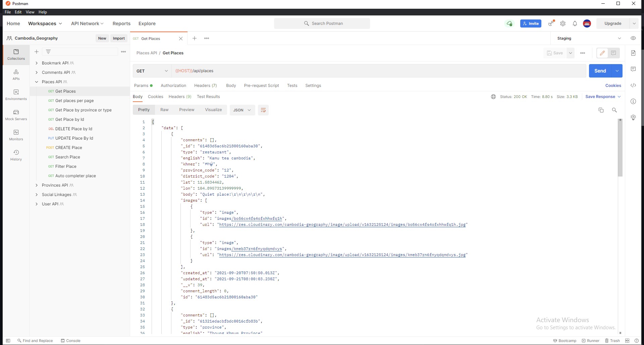Open the code snippet icon
Image resolution: width=644 pixels, height=345 pixels.
(633, 85)
